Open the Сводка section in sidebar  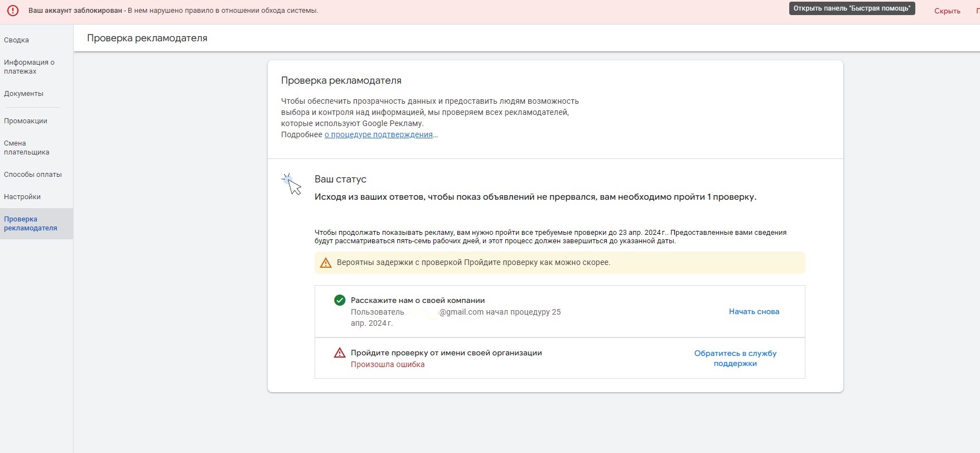17,40
